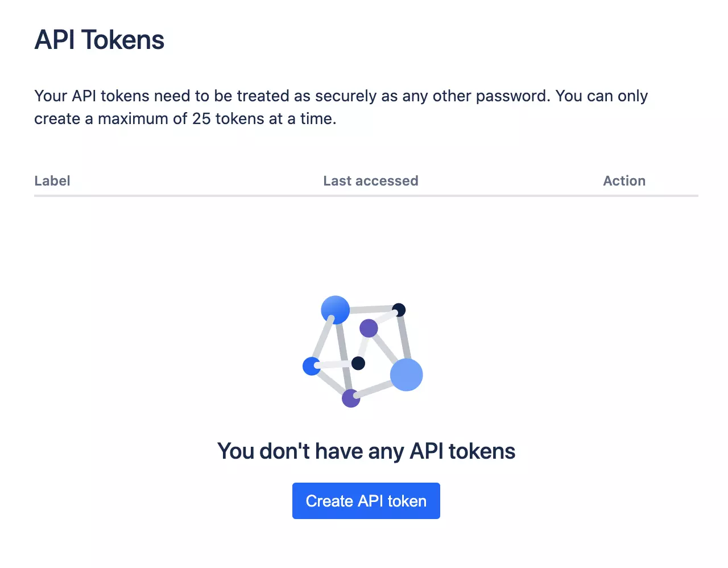Click the dark node in the illustration's center

coord(358,363)
